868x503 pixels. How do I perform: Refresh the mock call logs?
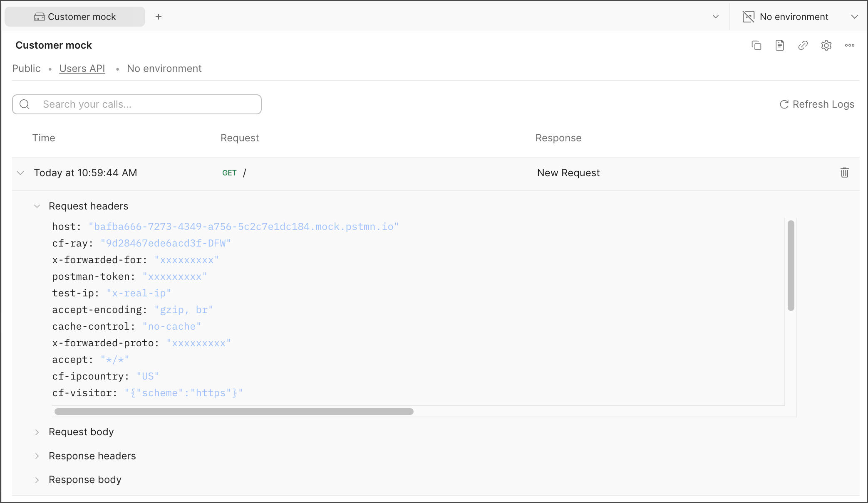pos(817,104)
